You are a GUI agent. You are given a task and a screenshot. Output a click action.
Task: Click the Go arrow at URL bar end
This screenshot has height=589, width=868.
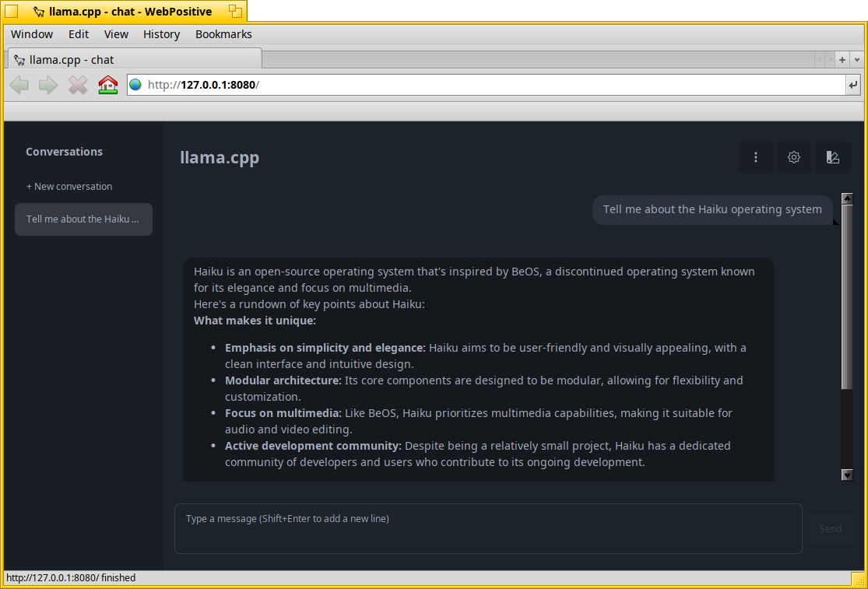[853, 85]
